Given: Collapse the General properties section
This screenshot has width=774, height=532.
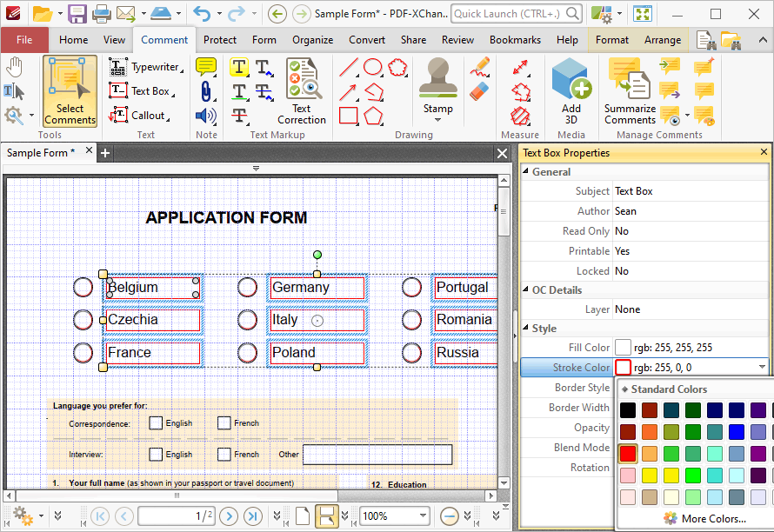Looking at the screenshot, I should 525,171.
